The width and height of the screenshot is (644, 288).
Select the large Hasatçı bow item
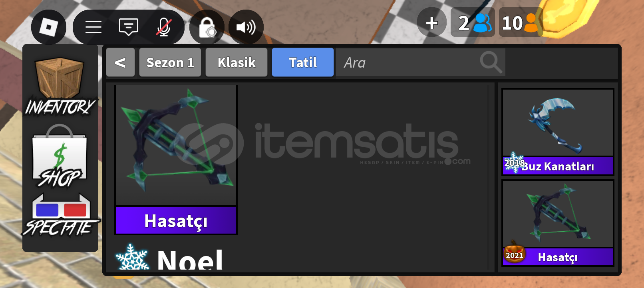[x=176, y=160]
